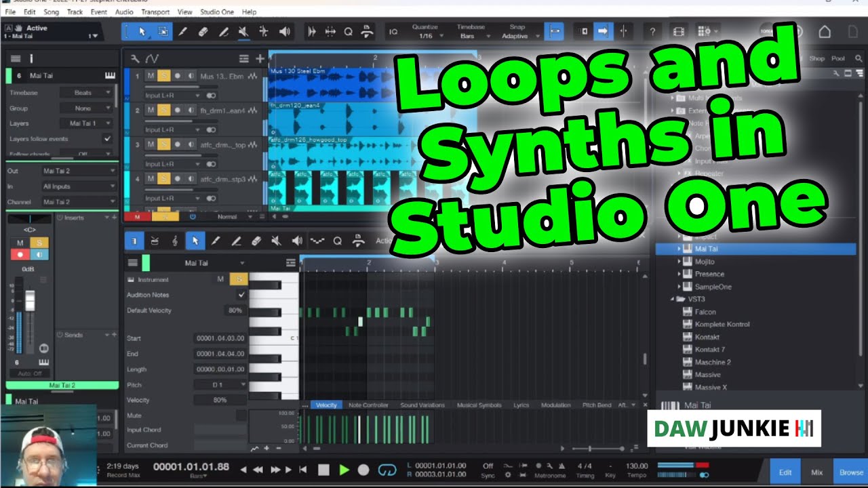Select Eraser tool in the piano editor toolbar

(x=256, y=241)
